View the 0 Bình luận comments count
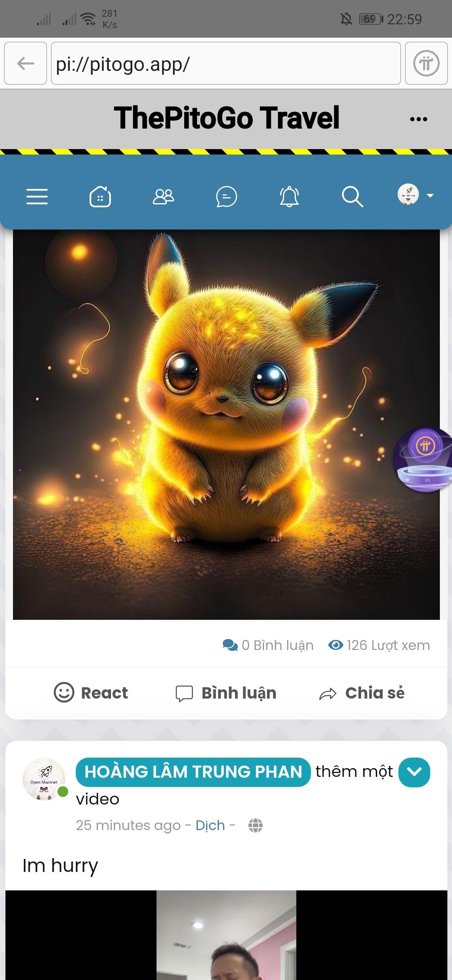This screenshot has width=452, height=980. click(268, 645)
